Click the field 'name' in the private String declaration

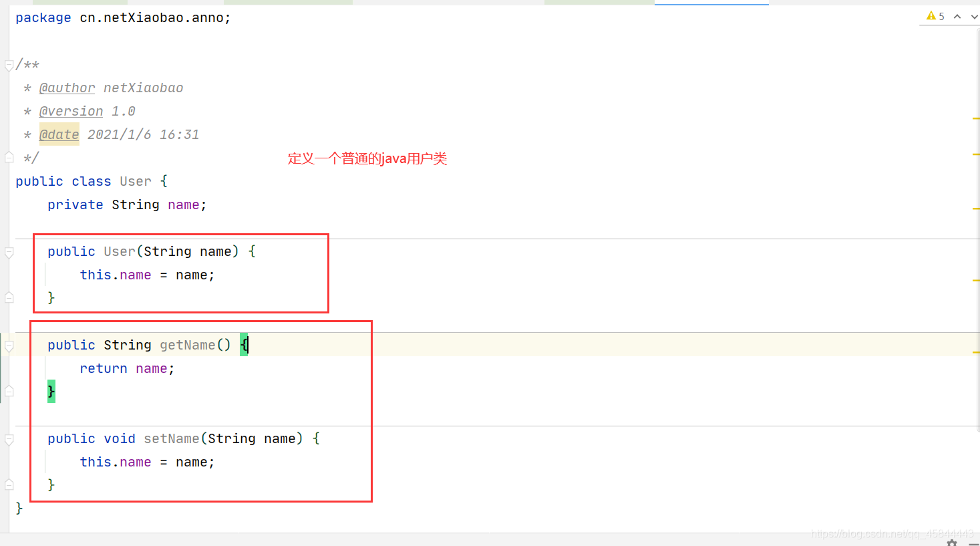[x=183, y=205]
